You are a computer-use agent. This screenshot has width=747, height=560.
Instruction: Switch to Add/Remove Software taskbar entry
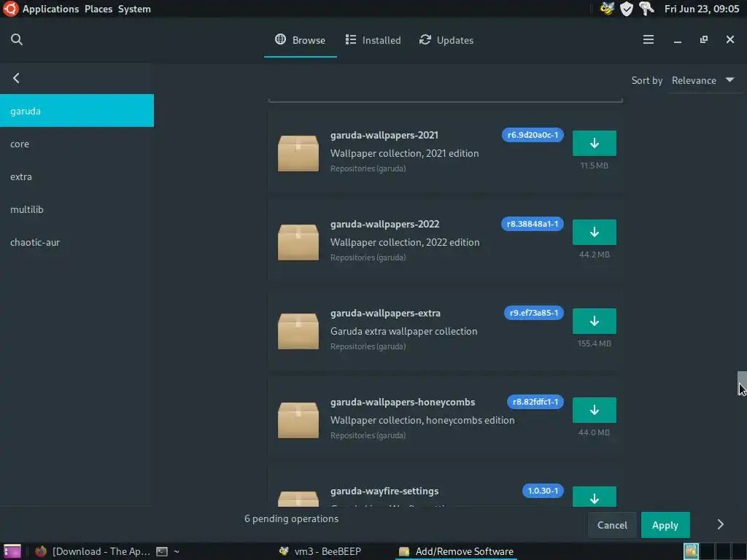(456, 551)
